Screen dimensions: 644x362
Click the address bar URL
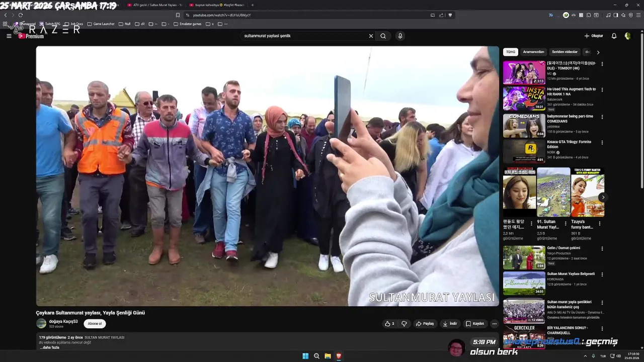tap(222, 15)
